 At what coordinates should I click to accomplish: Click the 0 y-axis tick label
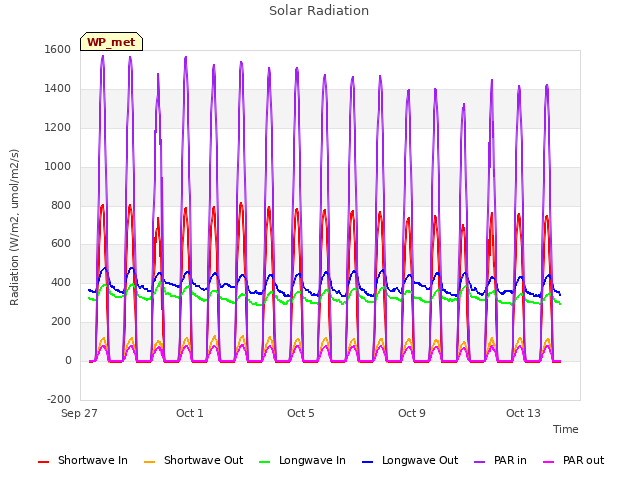coord(68,361)
